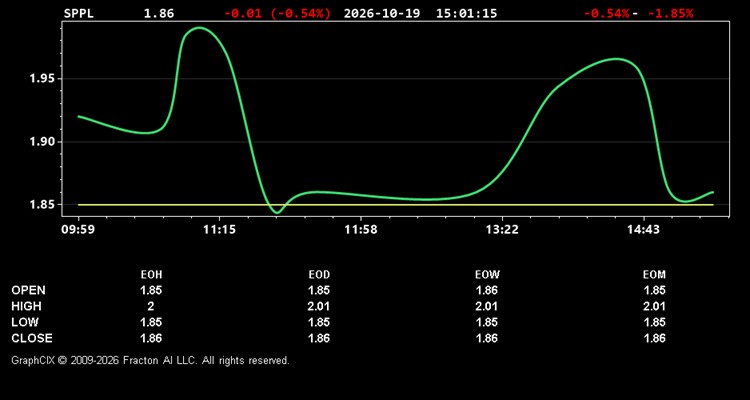
Task: Select the EOM LOW value 1.85
Action: click(x=654, y=322)
